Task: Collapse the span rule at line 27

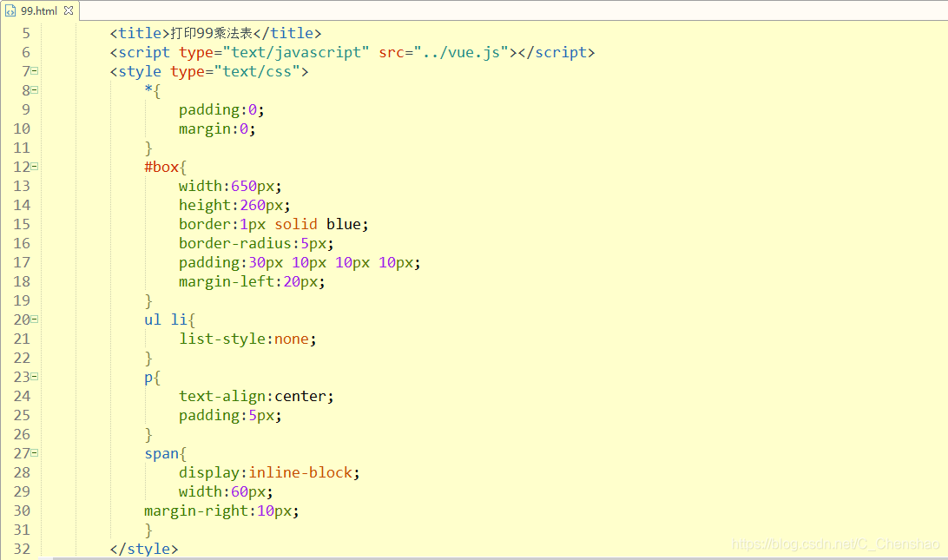Action: pos(35,453)
